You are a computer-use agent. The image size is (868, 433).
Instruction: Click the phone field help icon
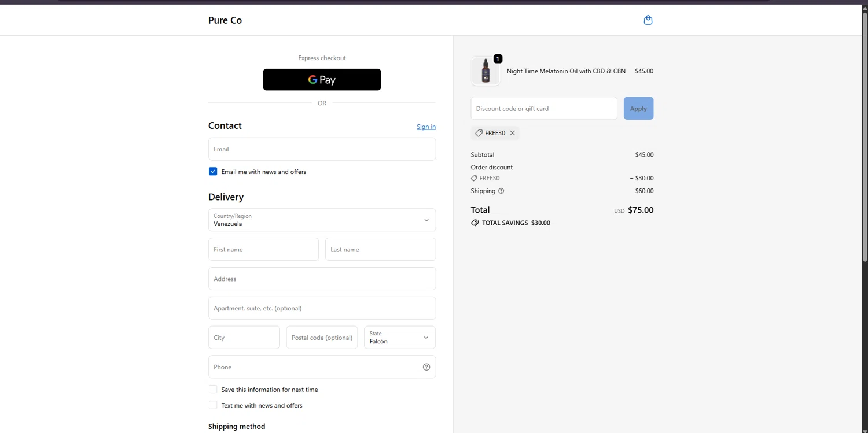tap(426, 367)
